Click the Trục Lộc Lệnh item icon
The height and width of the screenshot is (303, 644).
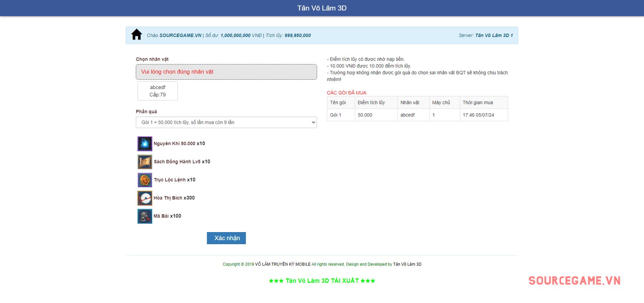click(144, 180)
